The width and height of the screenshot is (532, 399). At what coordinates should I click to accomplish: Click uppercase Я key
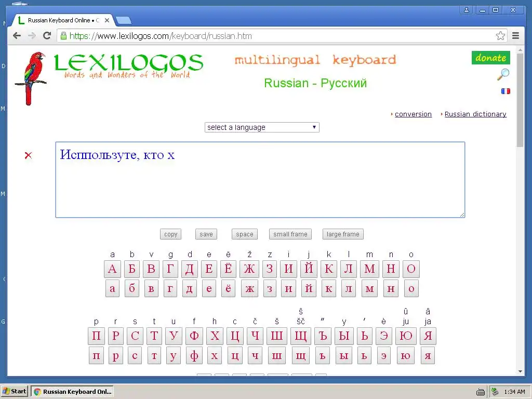pos(428,336)
